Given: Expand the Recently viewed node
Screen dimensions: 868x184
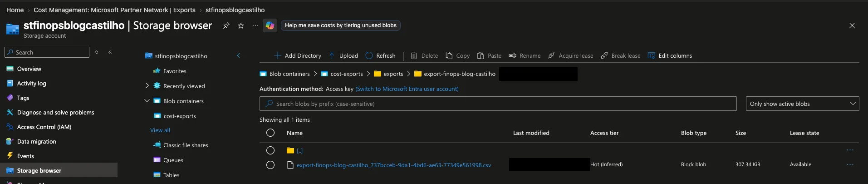Looking at the screenshot, I should tap(147, 85).
